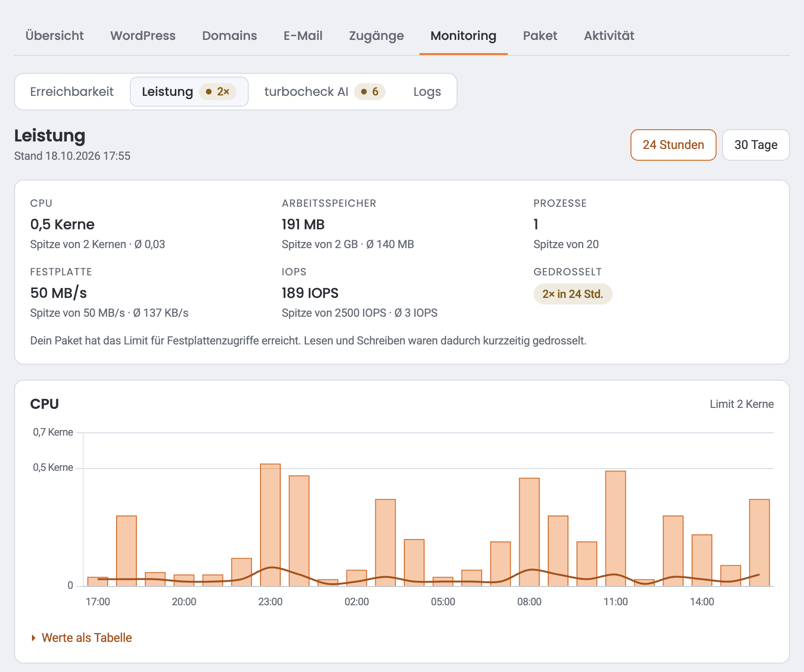
Task: Click the 0,5 Kerne CPU value
Action: tap(63, 225)
